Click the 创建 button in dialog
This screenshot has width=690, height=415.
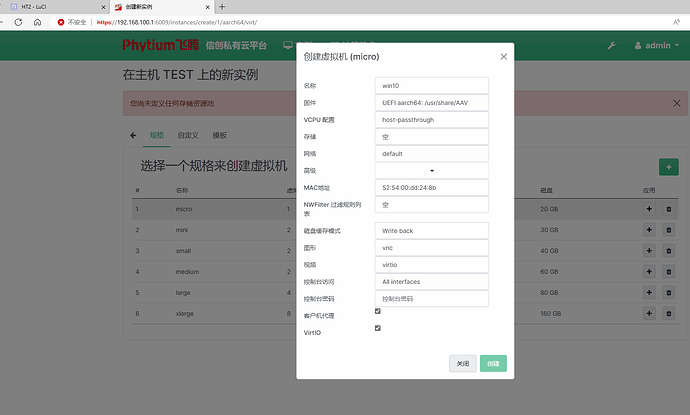click(x=494, y=364)
